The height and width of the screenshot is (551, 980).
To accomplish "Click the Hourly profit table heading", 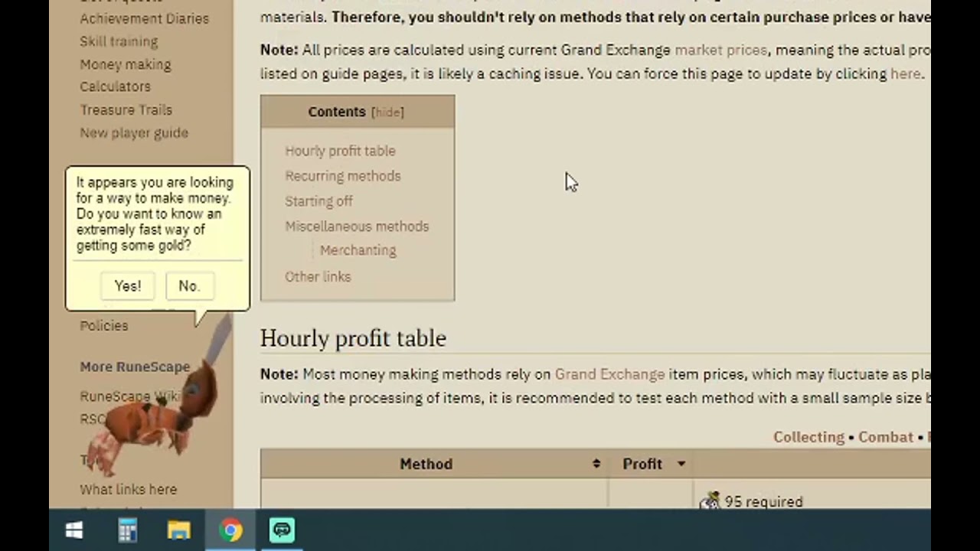I will click(353, 338).
